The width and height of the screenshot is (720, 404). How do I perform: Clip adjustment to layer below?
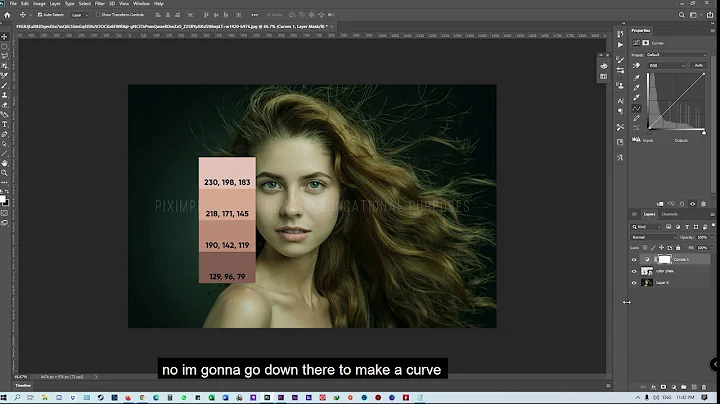click(660, 204)
